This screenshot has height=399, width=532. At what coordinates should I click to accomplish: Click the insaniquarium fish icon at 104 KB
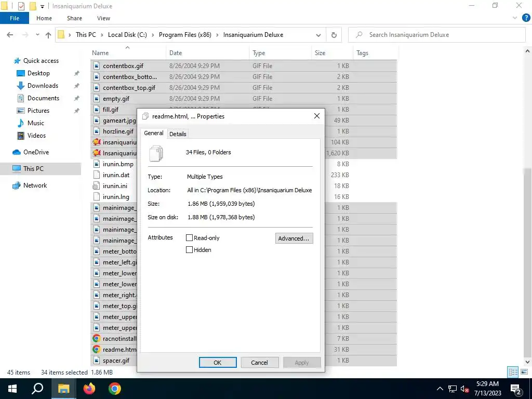pos(97,142)
